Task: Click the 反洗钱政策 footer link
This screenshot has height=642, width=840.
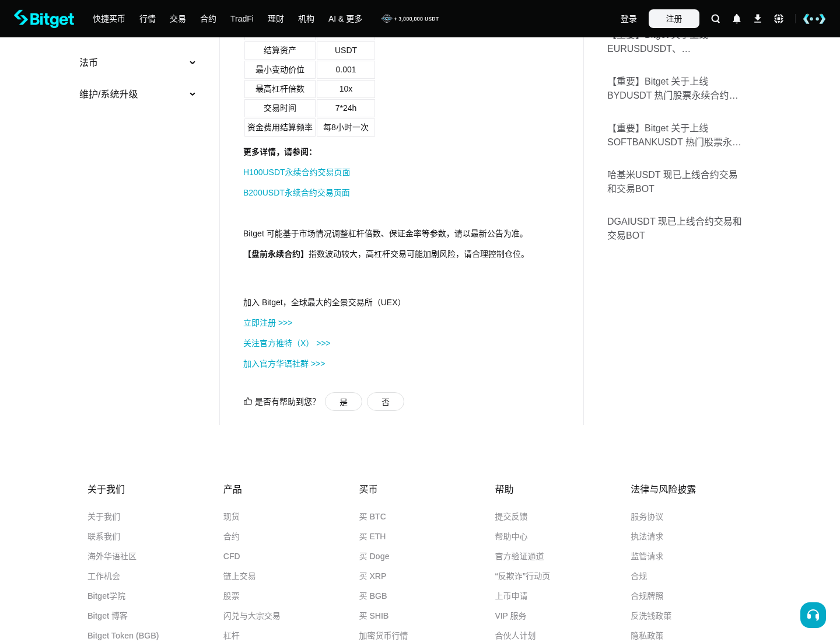Action: click(651, 616)
